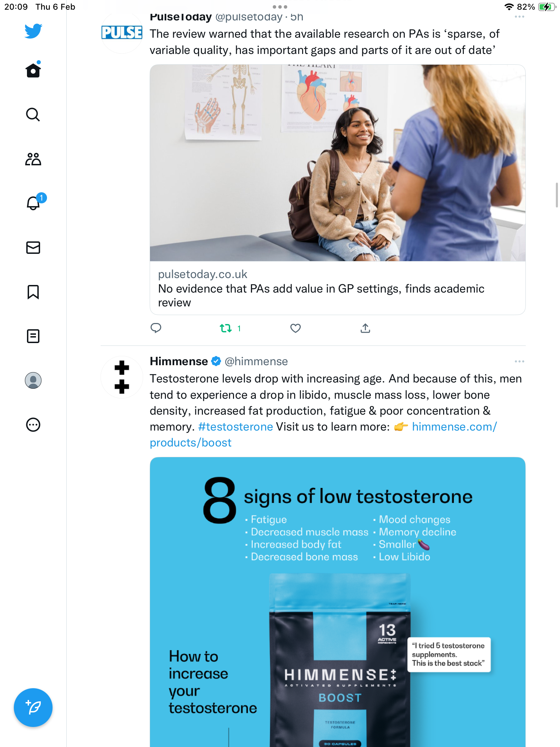
Task: Open the Profile avatar icon
Action: pos(33,380)
